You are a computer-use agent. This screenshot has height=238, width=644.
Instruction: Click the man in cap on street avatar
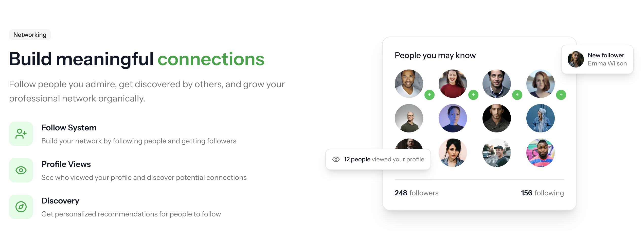tap(496, 153)
